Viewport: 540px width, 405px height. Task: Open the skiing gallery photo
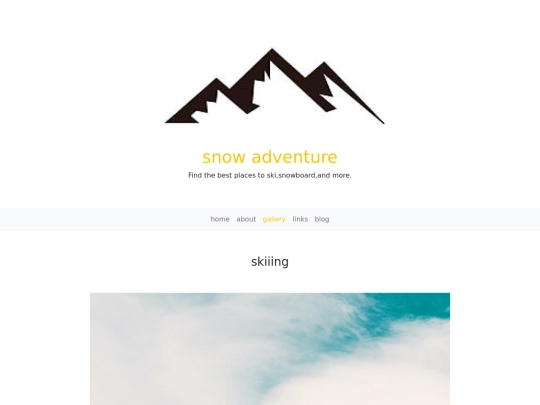point(270,349)
